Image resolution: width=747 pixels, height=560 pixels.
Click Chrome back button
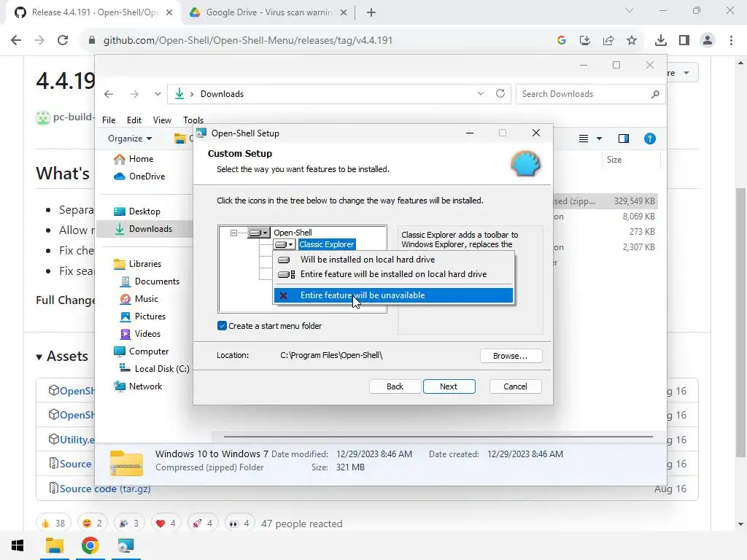tap(16, 40)
